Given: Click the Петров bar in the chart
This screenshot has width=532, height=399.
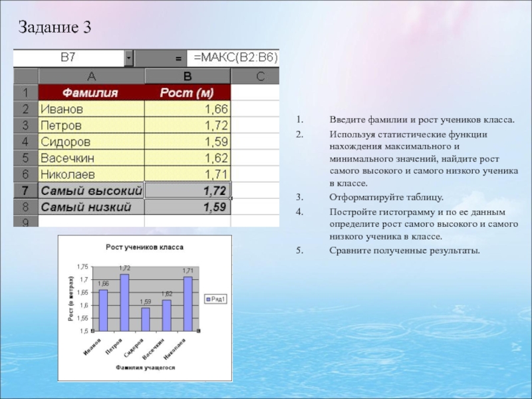Looking at the screenshot, I should tap(124, 303).
